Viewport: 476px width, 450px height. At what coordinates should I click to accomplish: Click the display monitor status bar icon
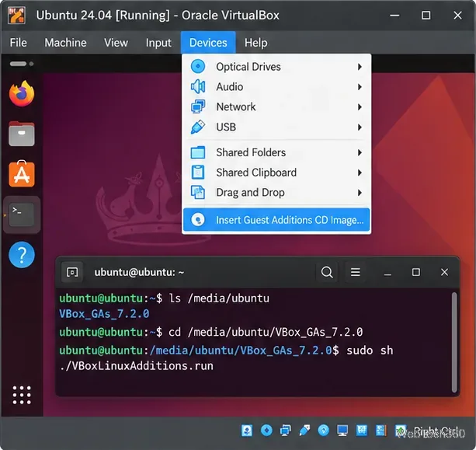342,431
